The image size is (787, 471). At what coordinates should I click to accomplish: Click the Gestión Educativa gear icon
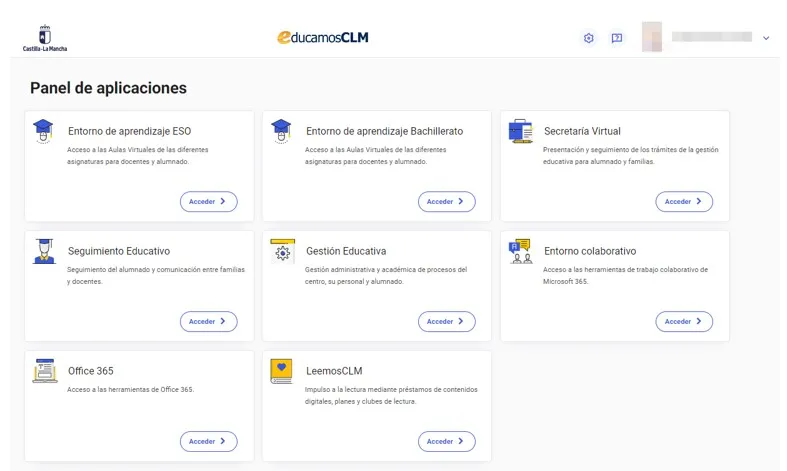pyautogui.click(x=282, y=251)
